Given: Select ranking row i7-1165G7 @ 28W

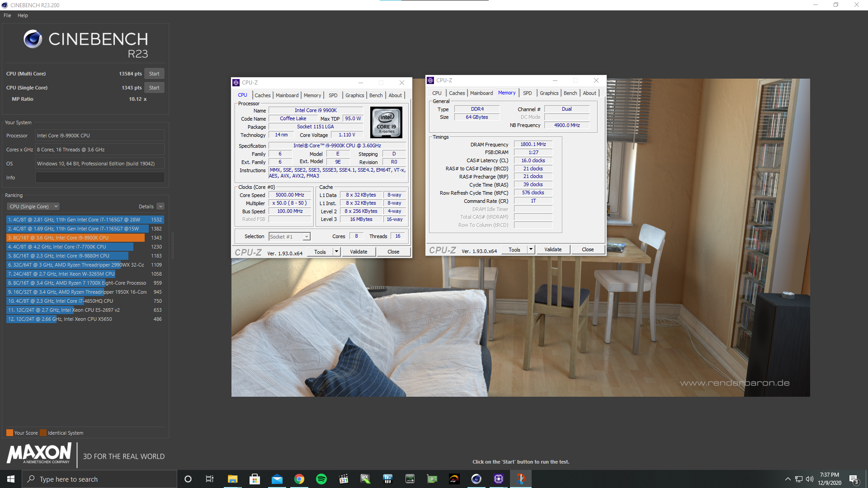Looking at the screenshot, I should [85, 220].
